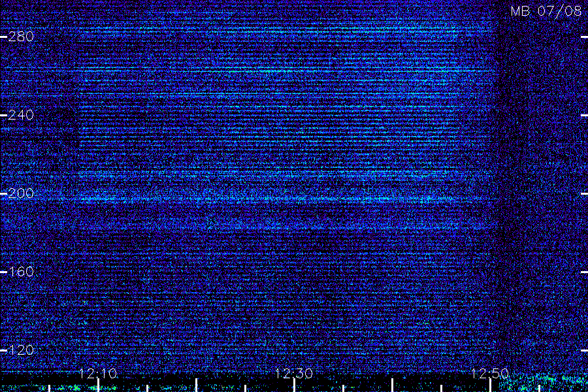
Task: Click the MB 07/08 date stamp
Action: [546, 11]
